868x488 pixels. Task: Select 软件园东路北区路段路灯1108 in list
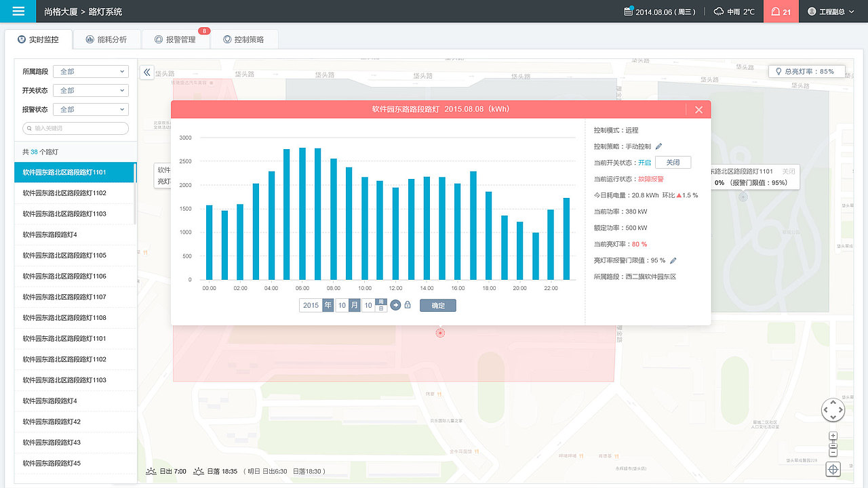pos(75,318)
